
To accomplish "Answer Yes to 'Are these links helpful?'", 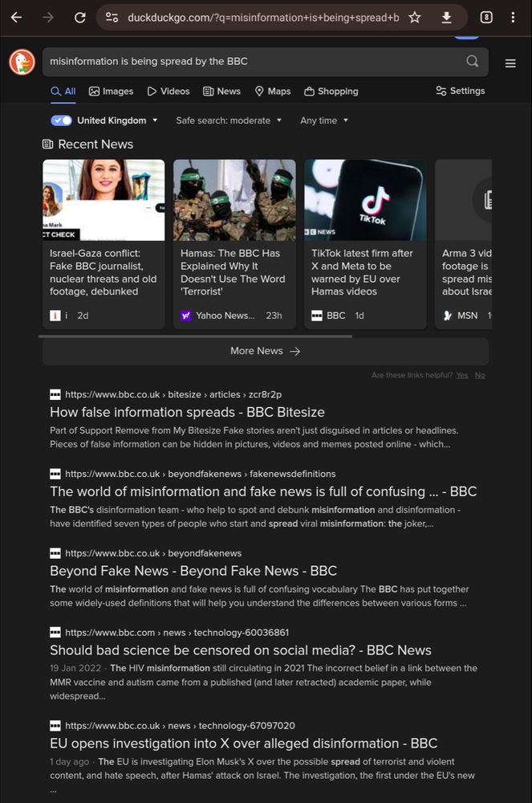I will (x=462, y=375).
